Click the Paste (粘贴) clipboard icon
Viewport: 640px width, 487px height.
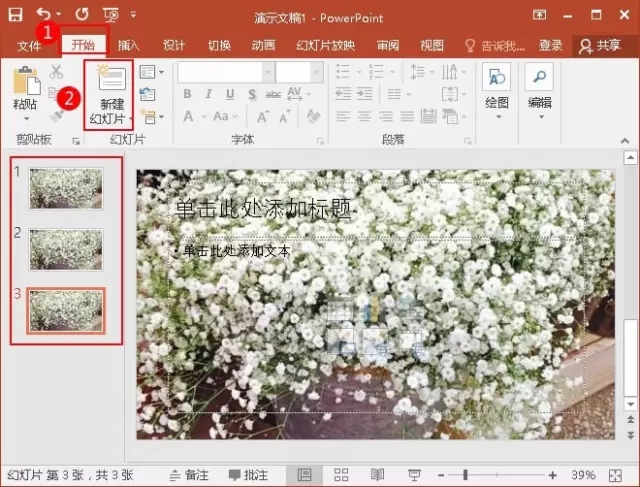click(25, 84)
